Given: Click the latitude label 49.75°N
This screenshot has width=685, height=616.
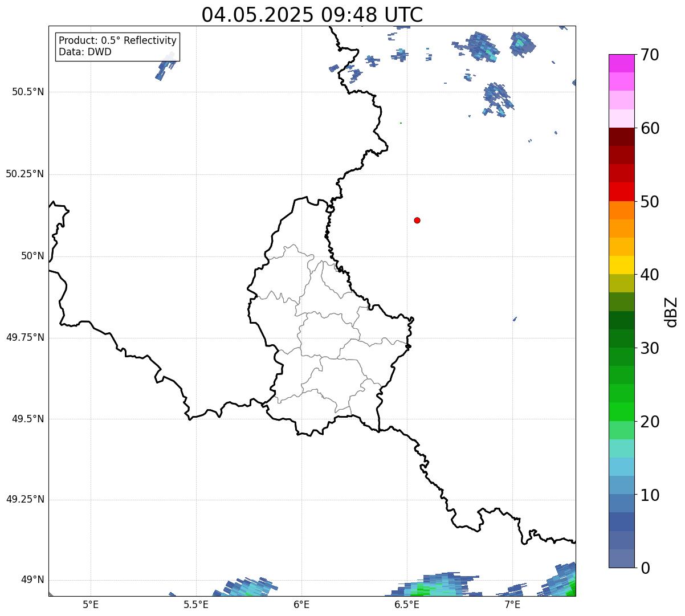Looking at the screenshot, I should pyautogui.click(x=25, y=337).
